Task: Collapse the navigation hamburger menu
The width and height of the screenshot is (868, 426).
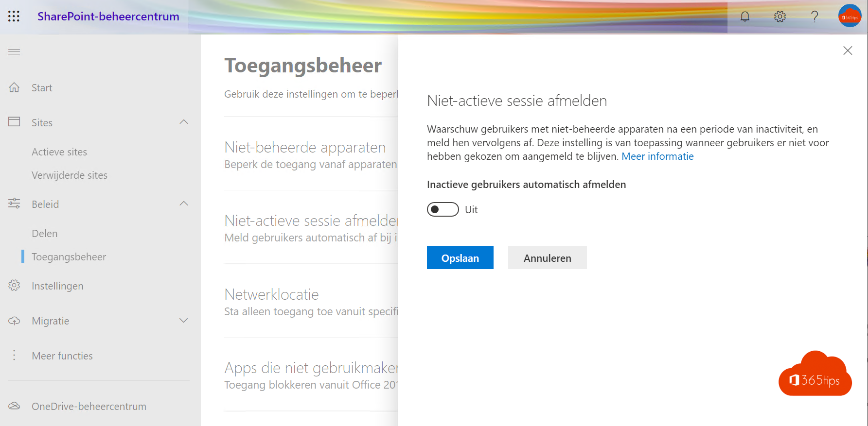Action: (x=14, y=51)
